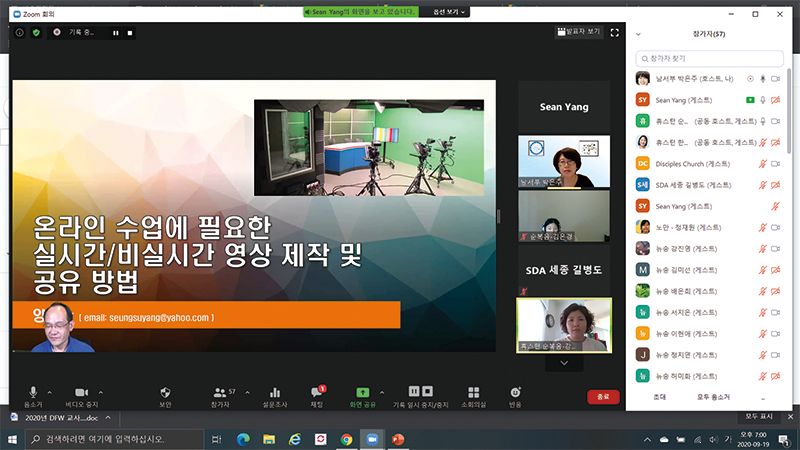Pause the recording in top bar
Image resolution: width=800 pixels, height=450 pixels.
tap(116, 32)
